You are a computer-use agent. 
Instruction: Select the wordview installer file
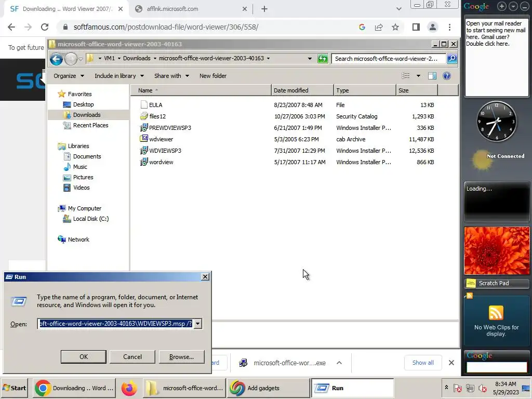[157, 162]
